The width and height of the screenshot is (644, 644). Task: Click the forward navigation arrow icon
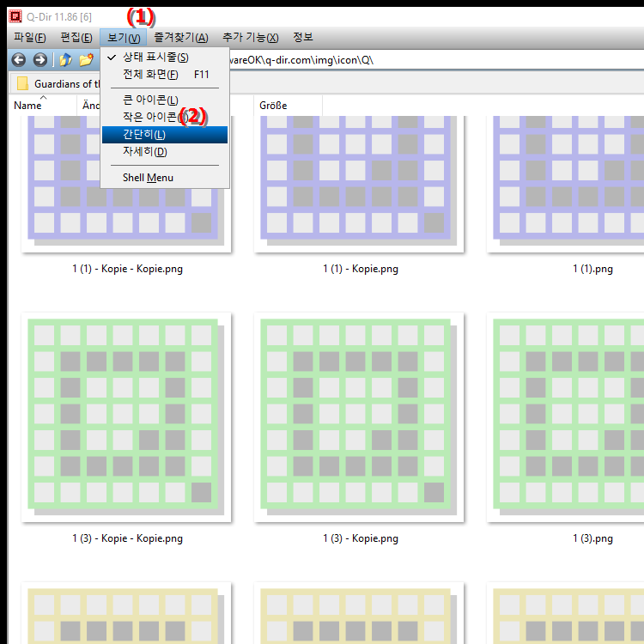coord(39,60)
